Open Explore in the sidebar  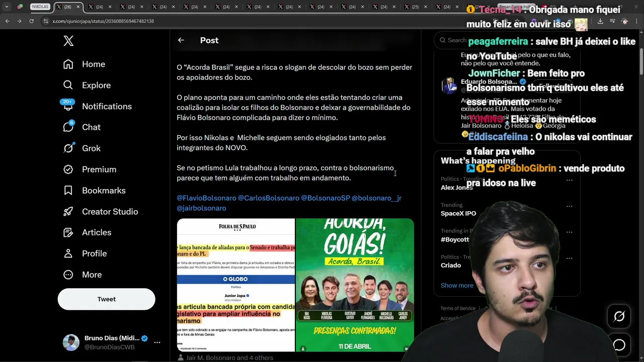tap(87, 85)
